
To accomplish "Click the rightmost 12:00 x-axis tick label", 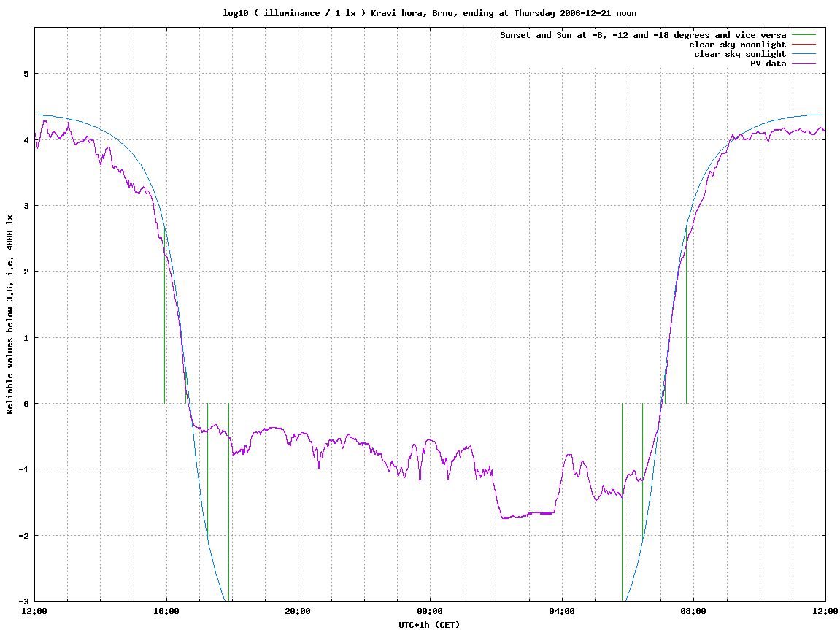I will point(825,611).
